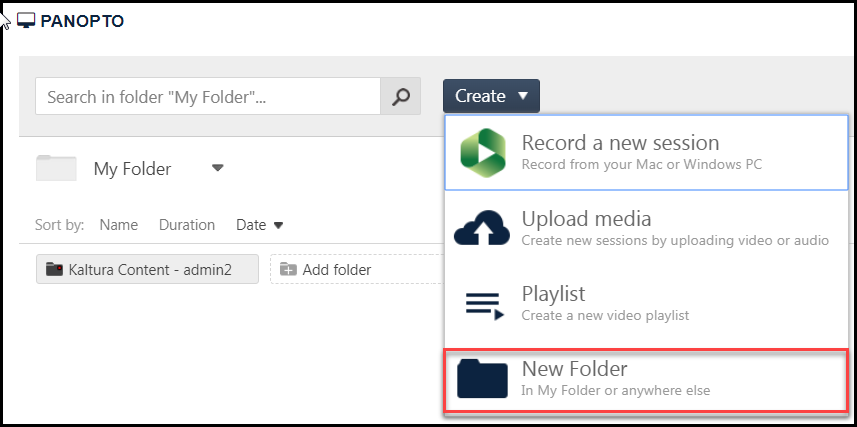
Task: Expand the My Folder dropdown arrow
Action: 218,169
